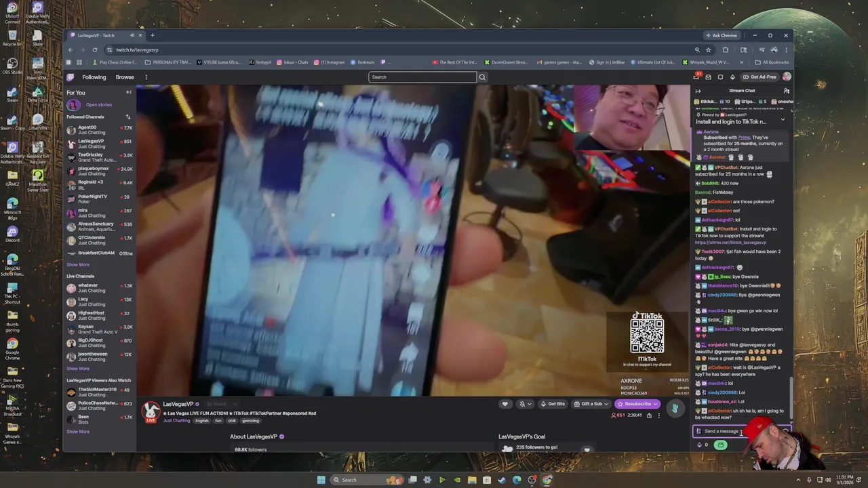
Task: Open the strms.net tiktok link in chat
Action: click(730, 242)
